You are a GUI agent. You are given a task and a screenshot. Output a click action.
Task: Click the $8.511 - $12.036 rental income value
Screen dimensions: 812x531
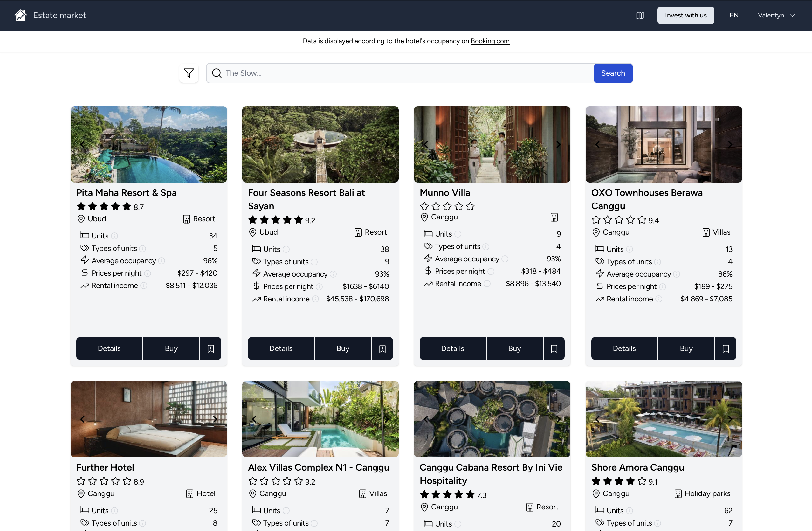pos(191,286)
